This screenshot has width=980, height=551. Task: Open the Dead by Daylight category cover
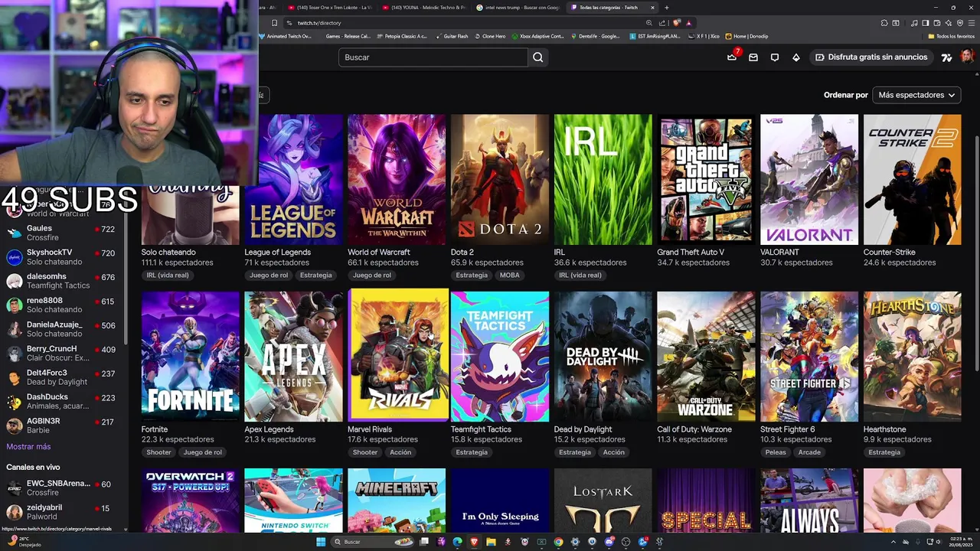603,357
